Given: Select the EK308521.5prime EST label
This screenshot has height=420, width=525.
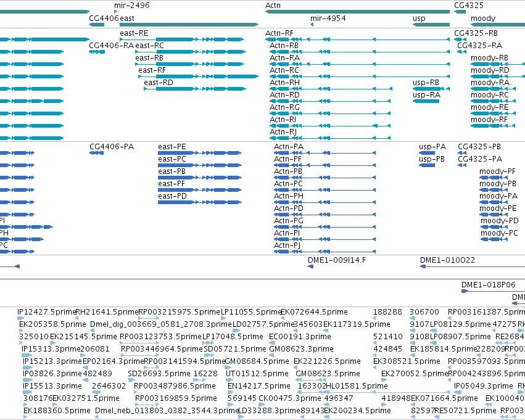Looking at the screenshot, I should point(407,361).
